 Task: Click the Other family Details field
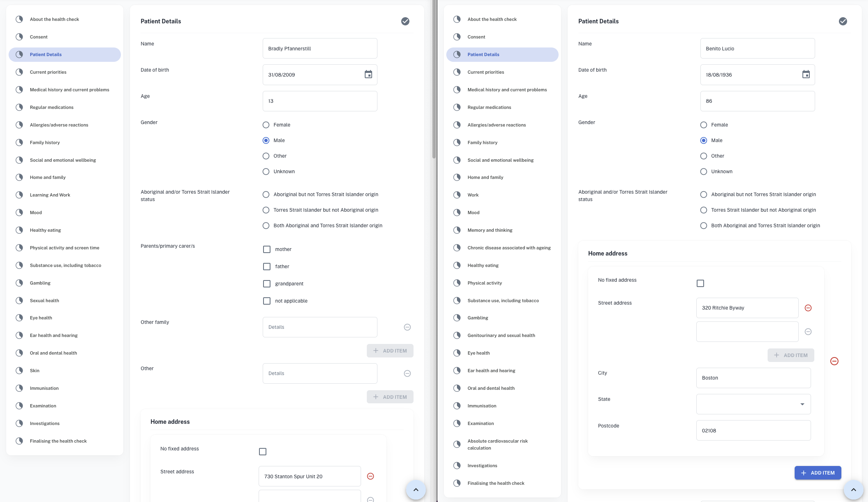320,327
